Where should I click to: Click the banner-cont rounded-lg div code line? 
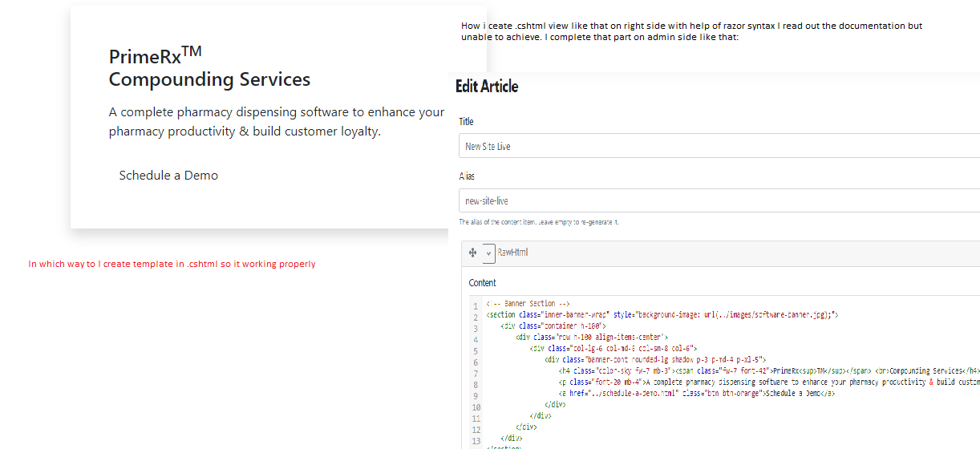point(656,360)
